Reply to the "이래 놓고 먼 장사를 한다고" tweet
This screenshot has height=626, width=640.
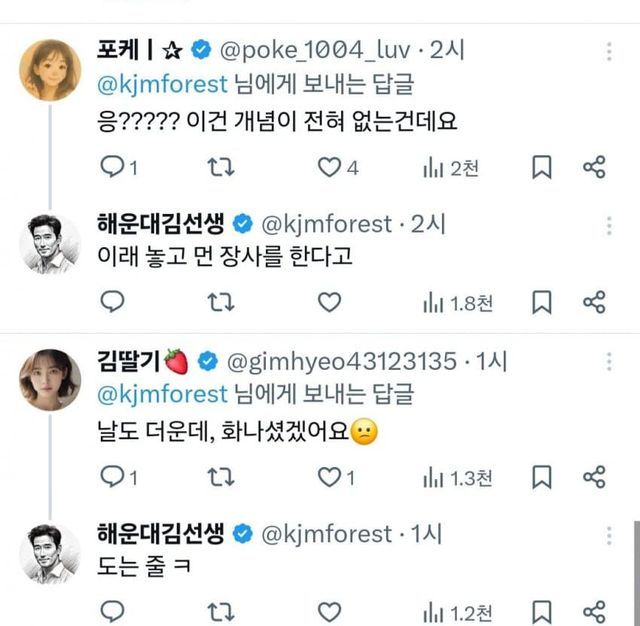[x=113, y=301]
